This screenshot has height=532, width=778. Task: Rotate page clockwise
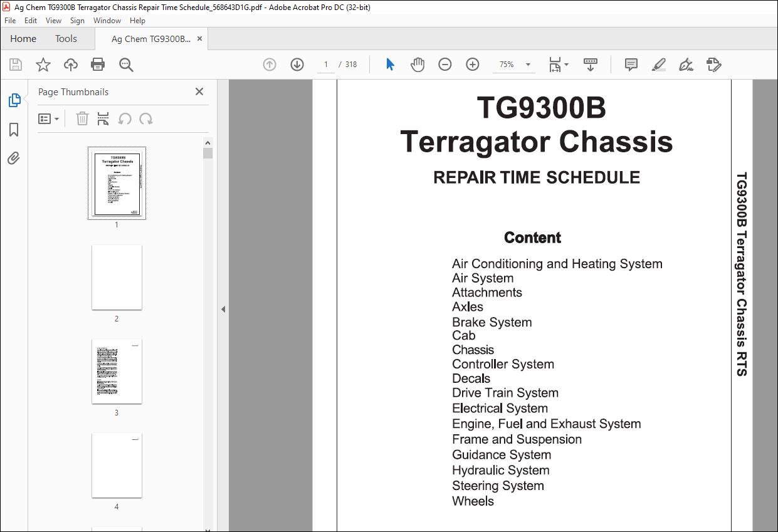tap(146, 118)
